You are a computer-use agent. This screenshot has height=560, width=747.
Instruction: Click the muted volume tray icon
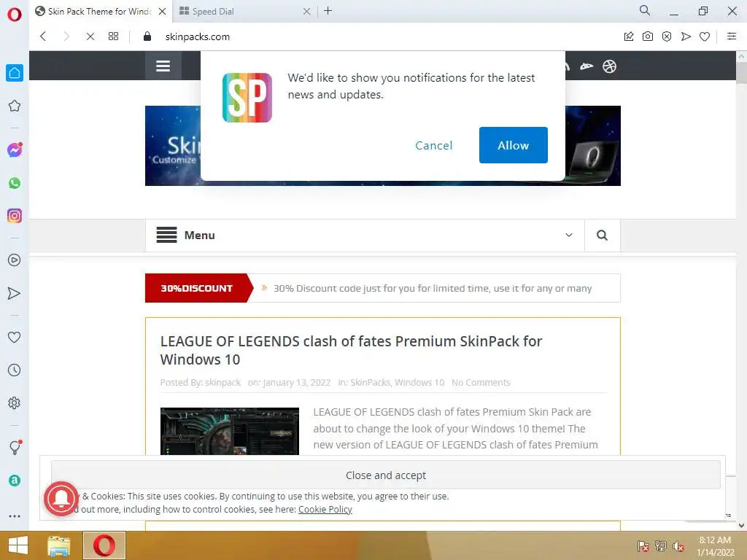click(678, 546)
